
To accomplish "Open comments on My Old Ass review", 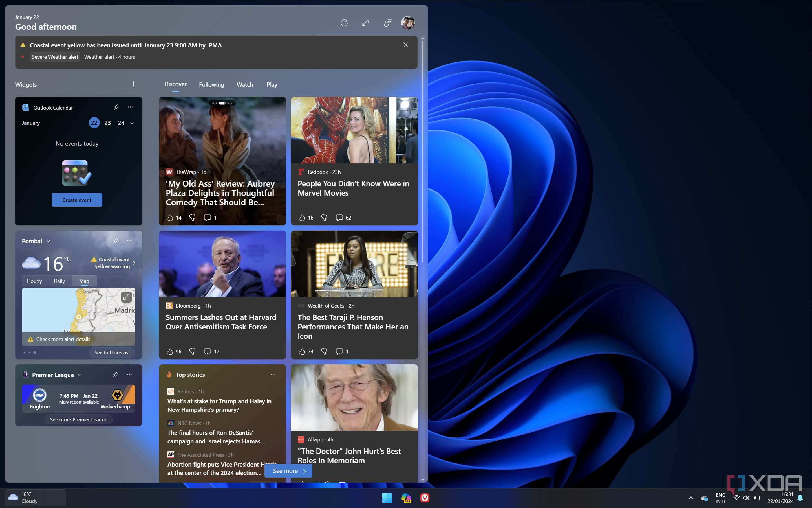I will click(207, 218).
